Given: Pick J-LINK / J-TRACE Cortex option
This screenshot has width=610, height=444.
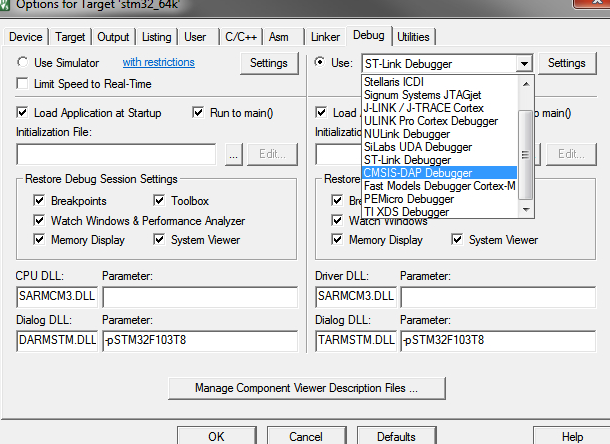Looking at the screenshot, I should click(440, 108).
